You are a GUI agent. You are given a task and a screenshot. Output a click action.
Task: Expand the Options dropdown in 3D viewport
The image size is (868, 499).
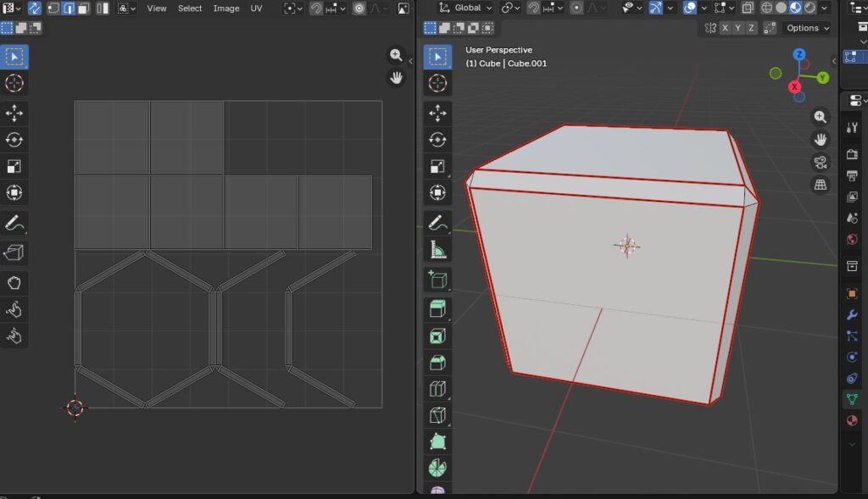click(x=807, y=28)
